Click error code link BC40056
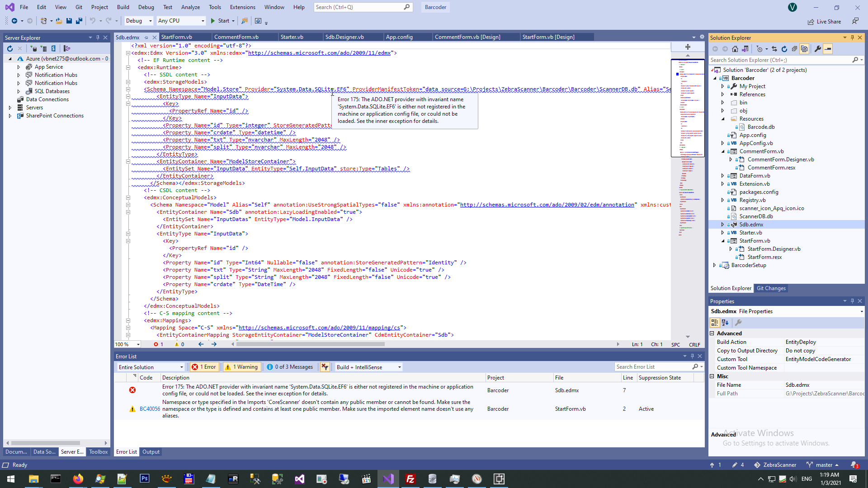Viewport: 868px width, 488px height. tap(150, 409)
